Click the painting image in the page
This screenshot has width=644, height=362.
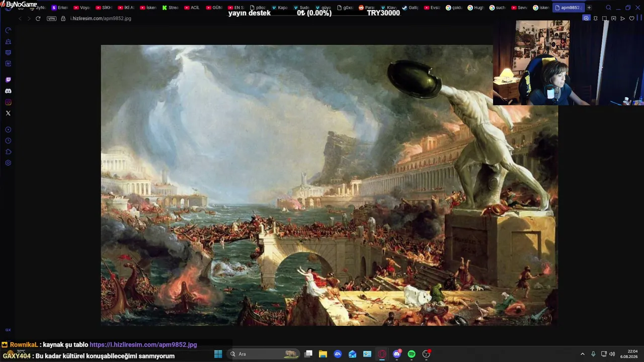[329, 185]
